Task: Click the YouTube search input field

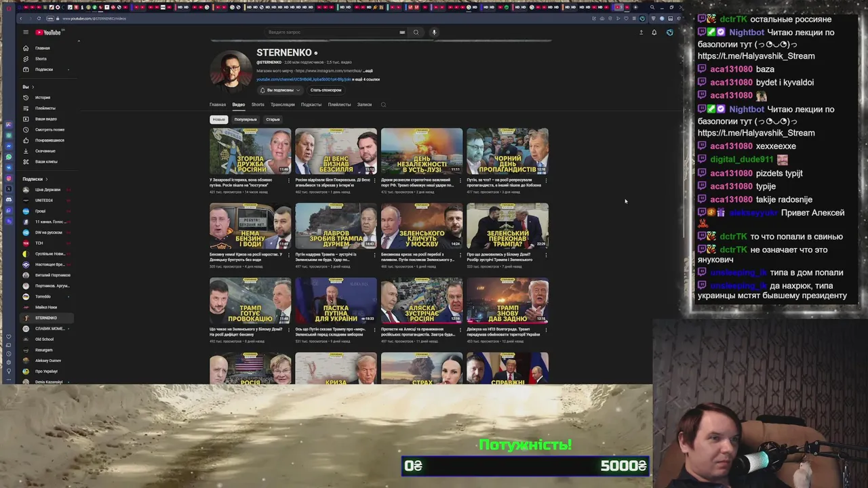Action: pos(332,33)
